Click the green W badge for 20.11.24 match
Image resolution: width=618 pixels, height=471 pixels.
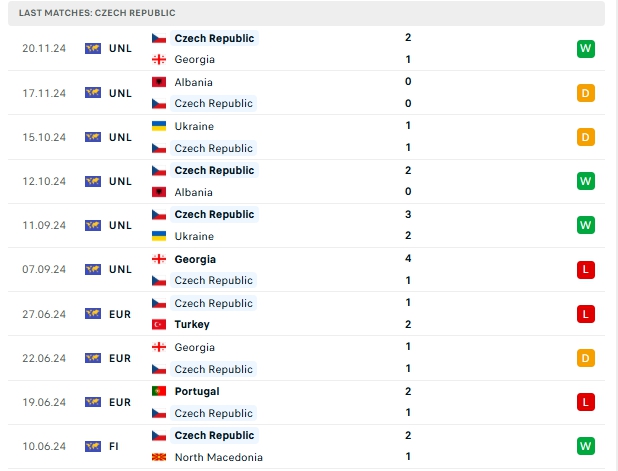click(x=585, y=48)
